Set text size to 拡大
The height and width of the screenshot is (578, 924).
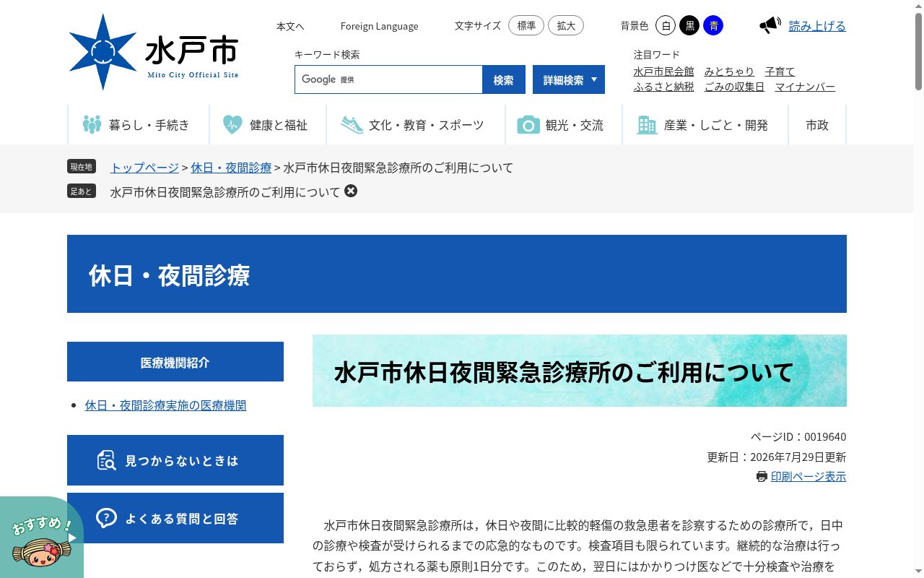(x=566, y=26)
